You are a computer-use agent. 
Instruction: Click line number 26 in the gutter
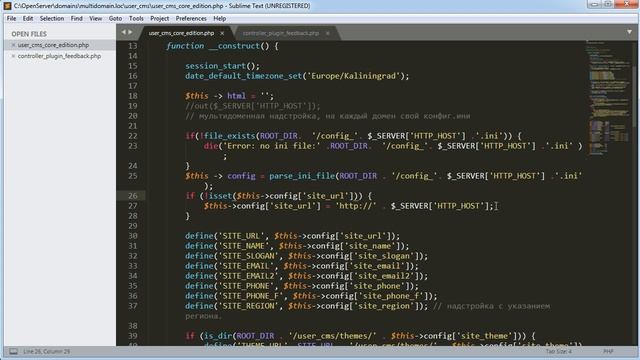coord(133,196)
